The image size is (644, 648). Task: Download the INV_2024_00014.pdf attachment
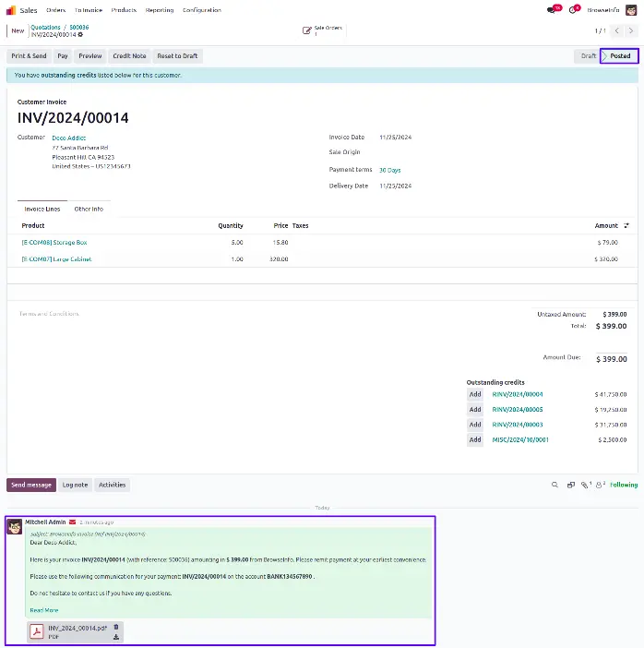pos(116,637)
